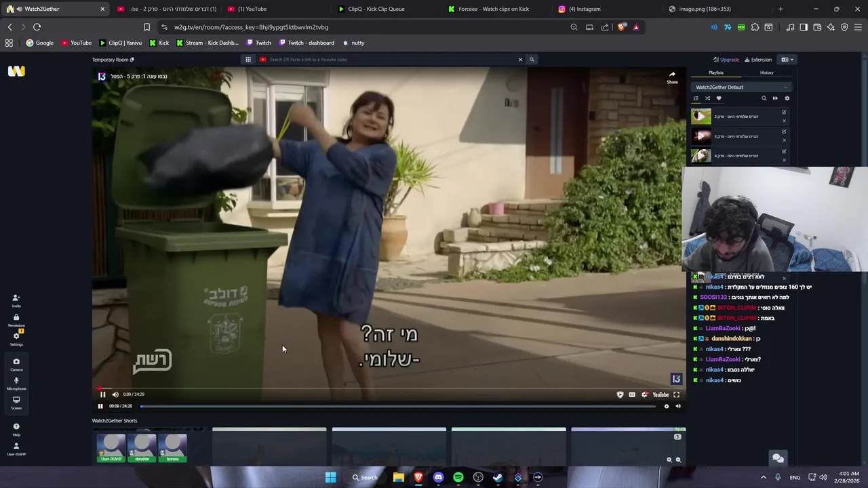Mute the YouTube player volume
The width and height of the screenshot is (868, 488).
pos(115,394)
